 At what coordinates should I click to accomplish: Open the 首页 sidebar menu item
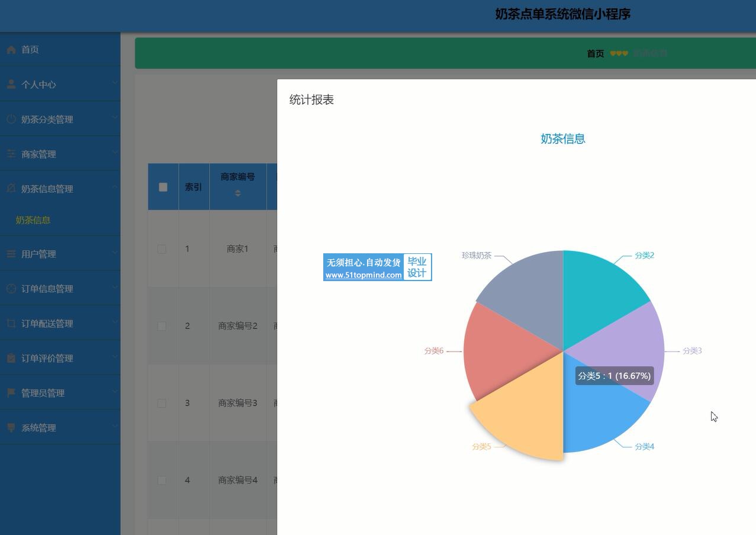click(60, 50)
